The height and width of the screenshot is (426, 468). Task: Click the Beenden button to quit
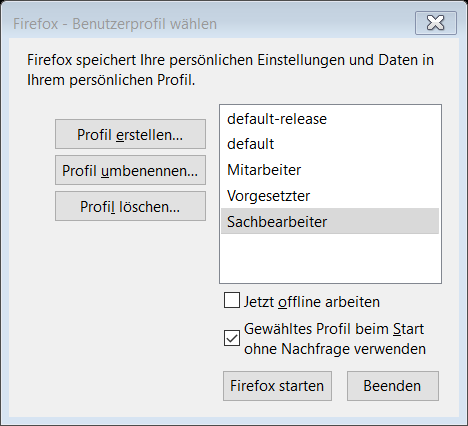tap(393, 386)
